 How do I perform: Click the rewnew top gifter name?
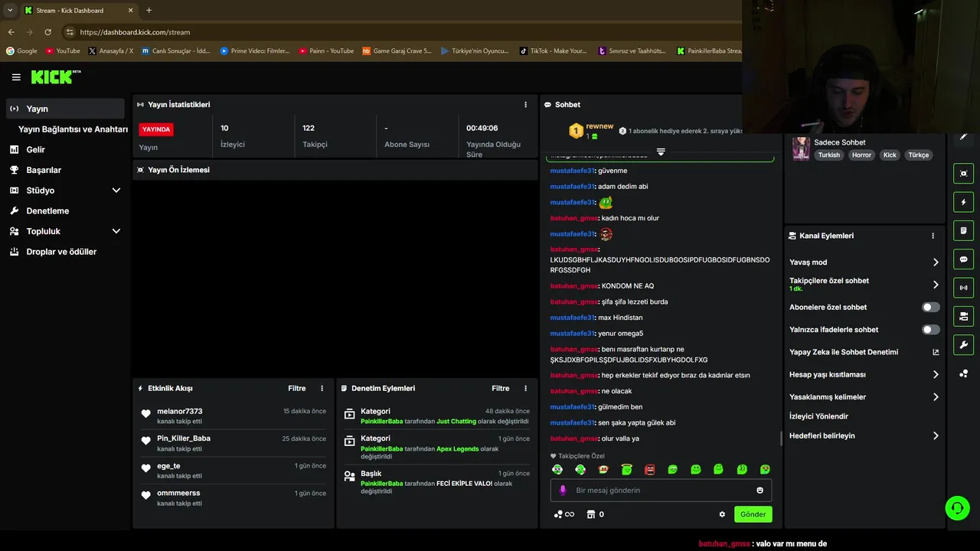click(x=599, y=126)
